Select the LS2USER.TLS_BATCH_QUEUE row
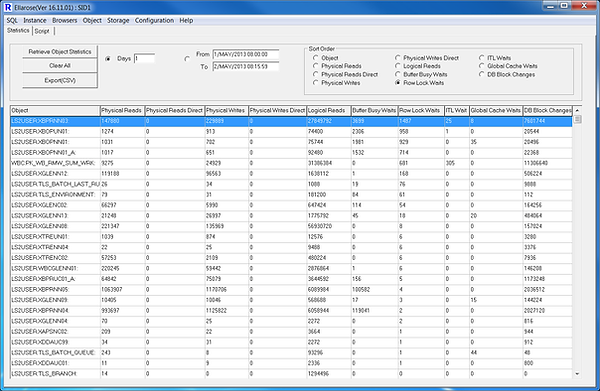Viewport: 600px width, 391px height. pos(291,353)
